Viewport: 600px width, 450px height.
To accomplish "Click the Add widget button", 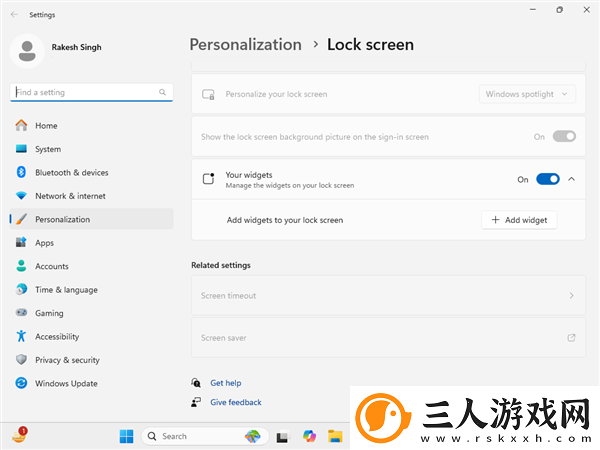I will coord(519,220).
